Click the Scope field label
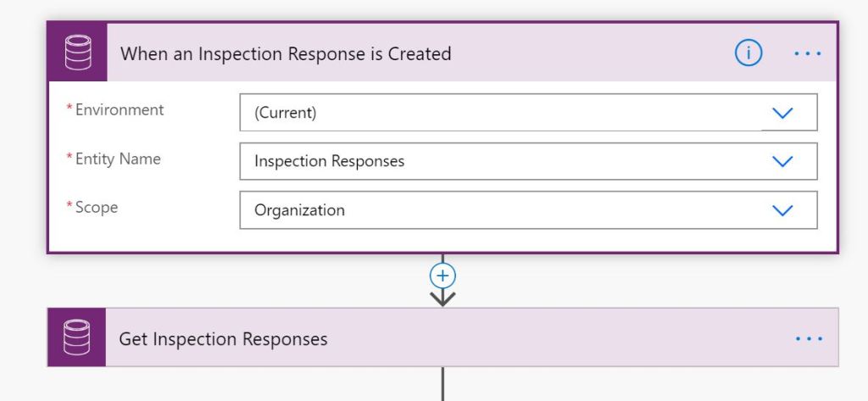Screen dimensions: 868x401 (x=97, y=207)
